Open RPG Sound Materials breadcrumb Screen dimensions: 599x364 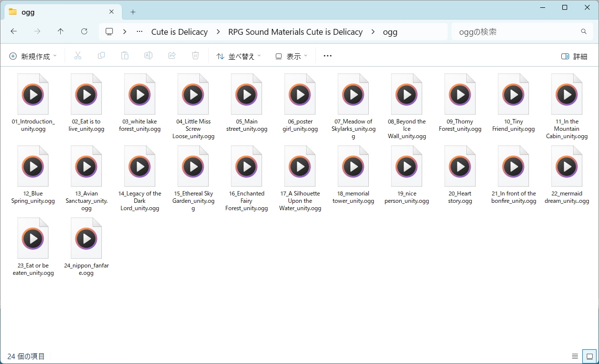(x=295, y=32)
